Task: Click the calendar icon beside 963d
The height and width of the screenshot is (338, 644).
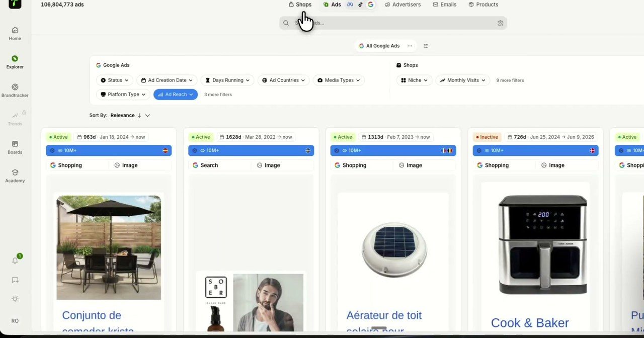Action: click(x=79, y=137)
